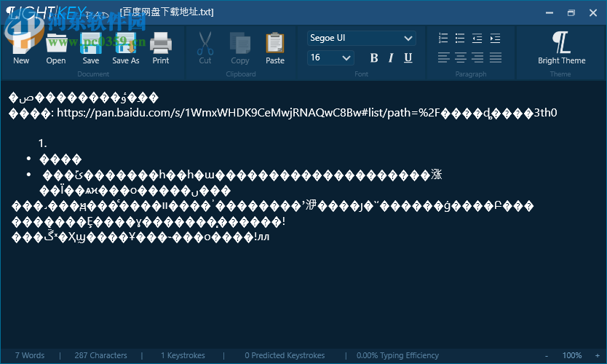
Task: Switch to Bright Theme
Action: coord(561,48)
